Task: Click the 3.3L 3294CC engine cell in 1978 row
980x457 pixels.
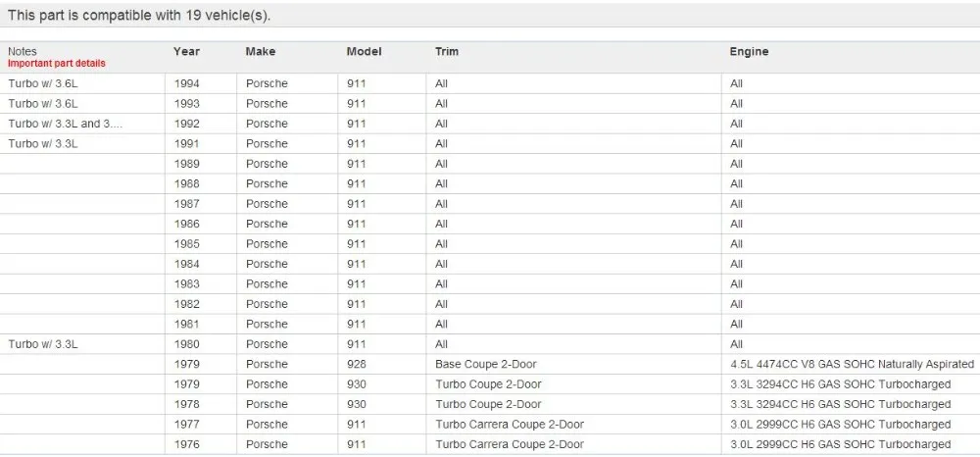Action: tap(840, 404)
